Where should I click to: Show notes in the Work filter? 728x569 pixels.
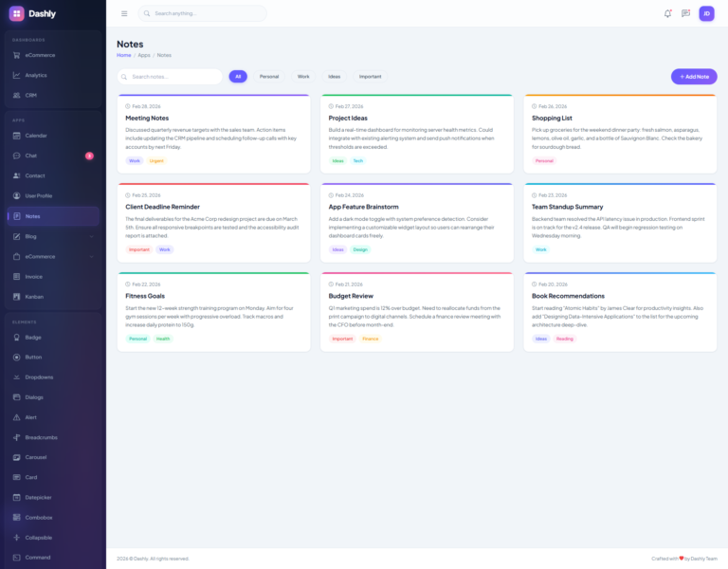coord(303,76)
